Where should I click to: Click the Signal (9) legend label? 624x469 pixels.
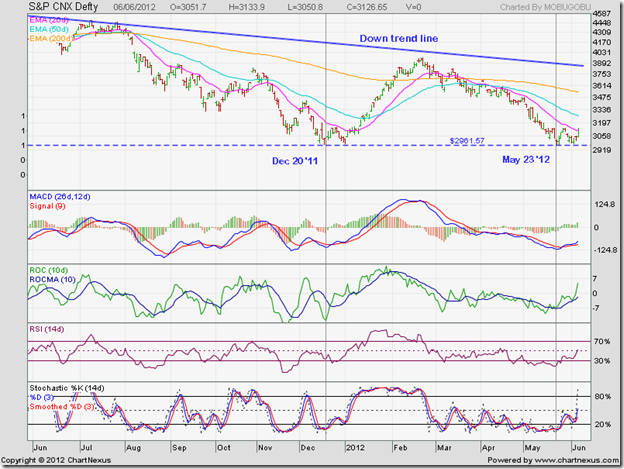pos(47,206)
